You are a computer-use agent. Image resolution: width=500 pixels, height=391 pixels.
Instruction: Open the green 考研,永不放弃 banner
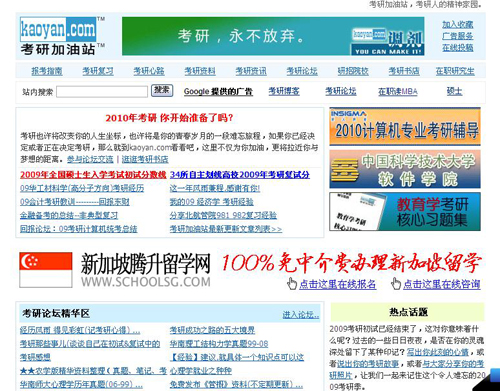273,36
